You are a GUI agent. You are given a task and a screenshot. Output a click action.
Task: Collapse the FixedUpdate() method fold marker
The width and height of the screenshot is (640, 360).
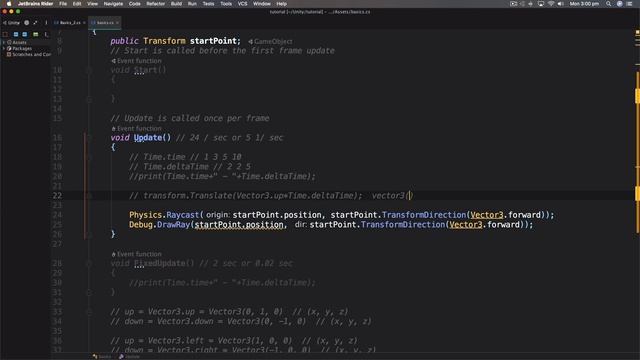tap(89, 264)
